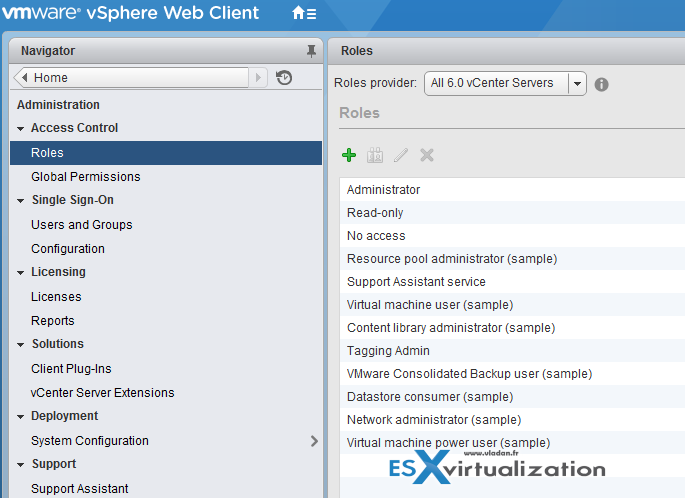685x498 pixels.
Task: Select Datastore consumer (sample) role
Action: click(512, 397)
